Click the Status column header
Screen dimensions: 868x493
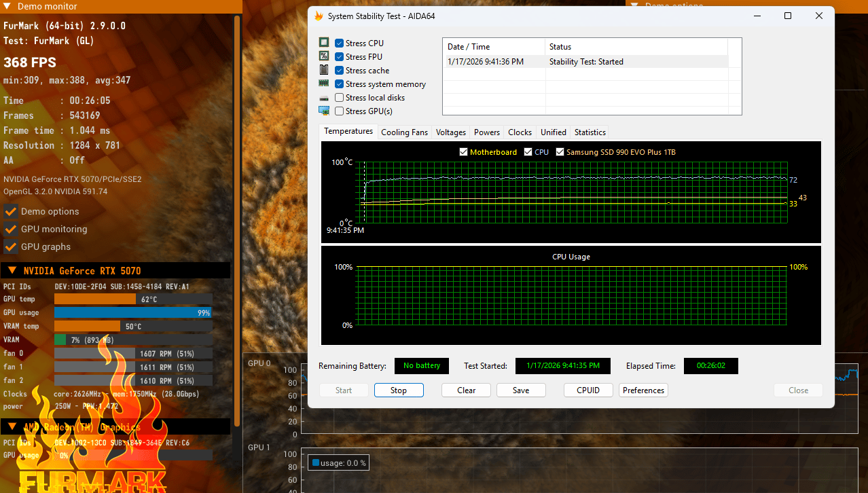coord(636,47)
